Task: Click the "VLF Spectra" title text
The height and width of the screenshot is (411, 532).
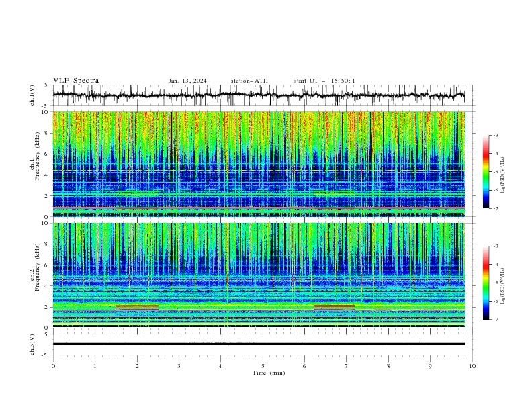Action: click(76, 81)
